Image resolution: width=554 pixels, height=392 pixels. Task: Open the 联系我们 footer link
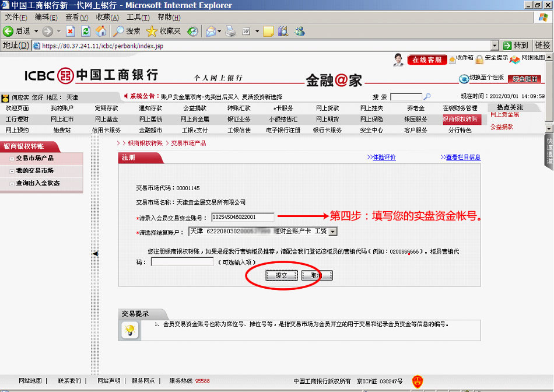(69, 381)
